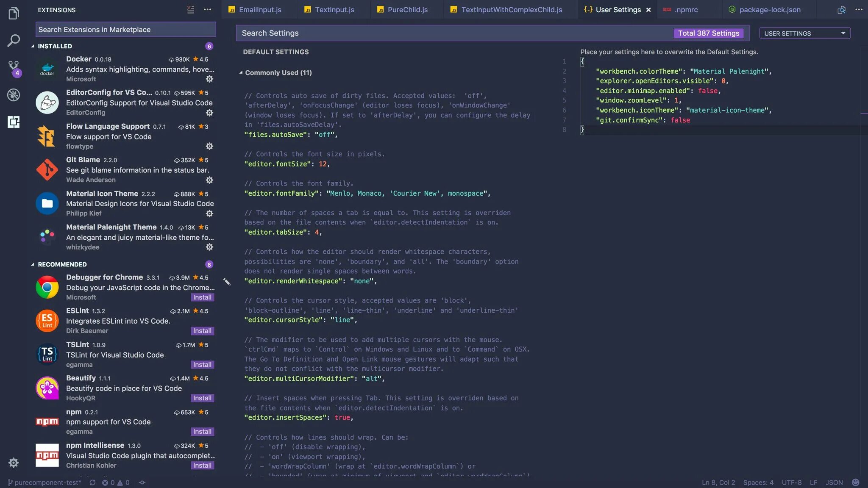
Task: Open the manage gear for Flow Language Support
Action: [x=209, y=146]
